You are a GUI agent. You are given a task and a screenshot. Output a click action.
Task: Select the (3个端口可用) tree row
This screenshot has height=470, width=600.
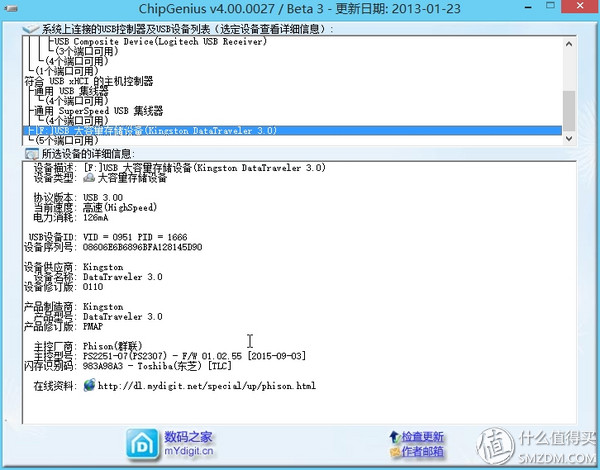(86, 51)
